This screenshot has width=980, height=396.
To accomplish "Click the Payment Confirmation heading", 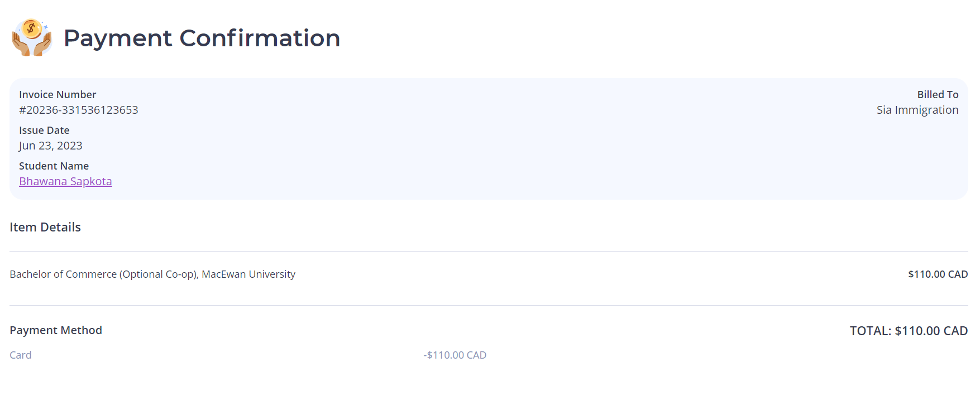I will pos(202,38).
